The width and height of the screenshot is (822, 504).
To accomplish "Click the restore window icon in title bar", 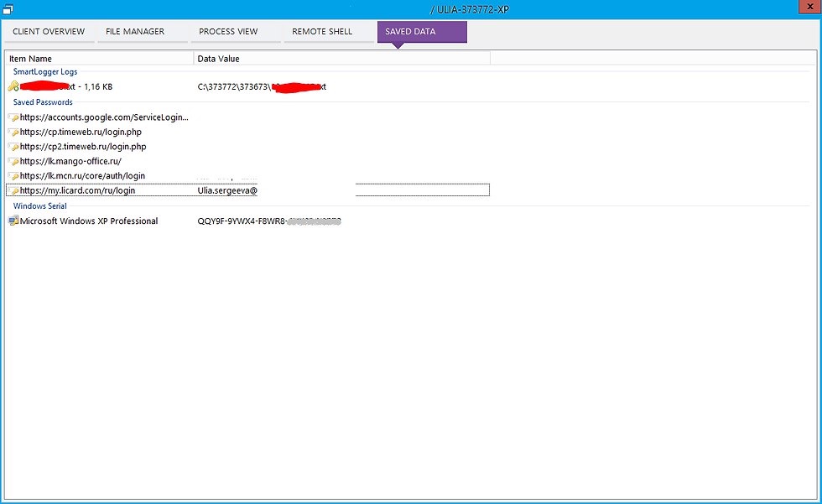I will pos(8,9).
